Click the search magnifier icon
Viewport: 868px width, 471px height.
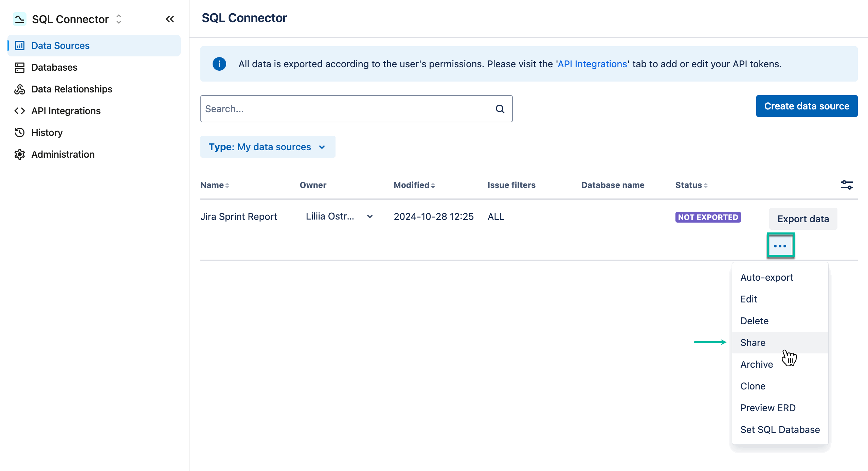500,109
